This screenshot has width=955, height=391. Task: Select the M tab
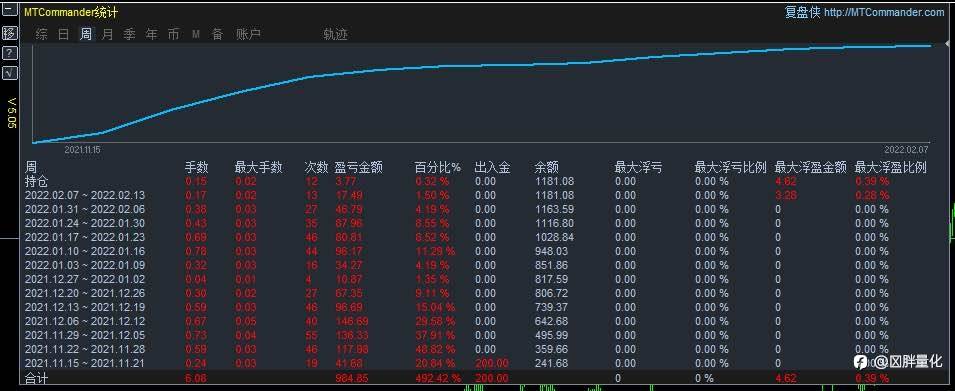tap(196, 35)
